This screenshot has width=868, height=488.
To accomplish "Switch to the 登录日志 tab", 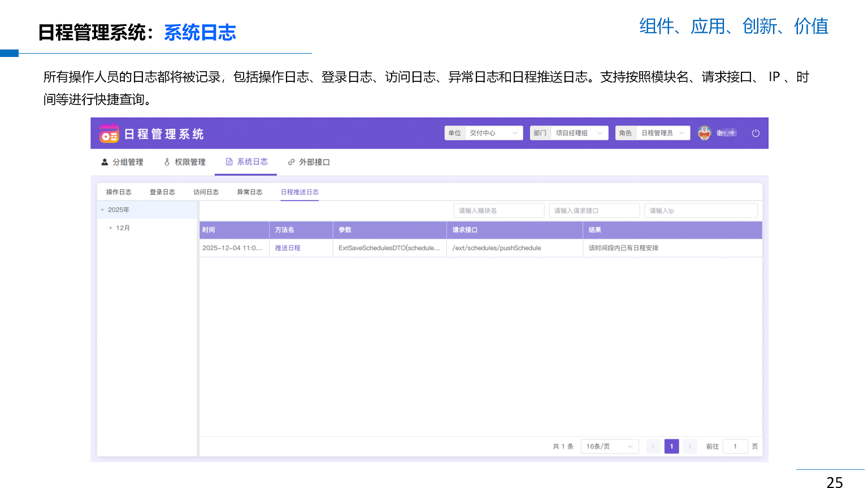I will [162, 192].
